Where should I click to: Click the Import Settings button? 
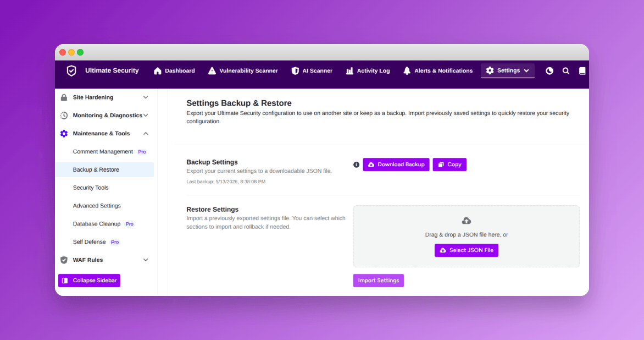pyautogui.click(x=379, y=281)
